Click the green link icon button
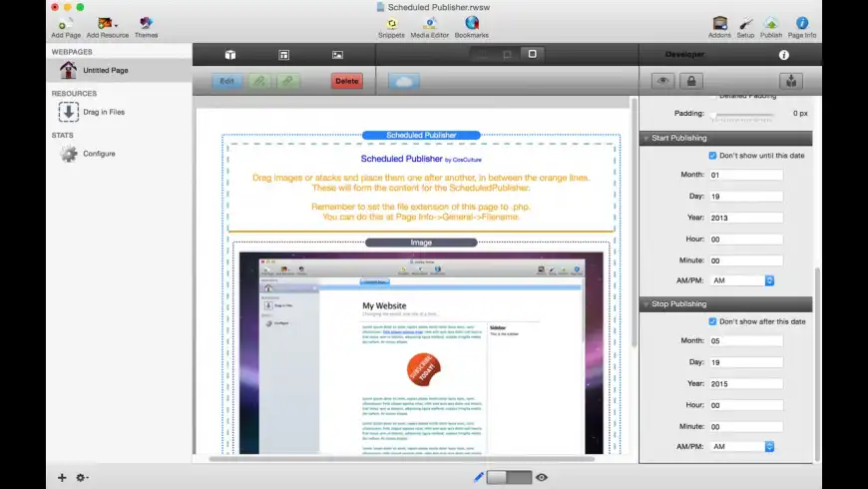Image resolution: width=868 pixels, height=489 pixels. click(x=259, y=81)
